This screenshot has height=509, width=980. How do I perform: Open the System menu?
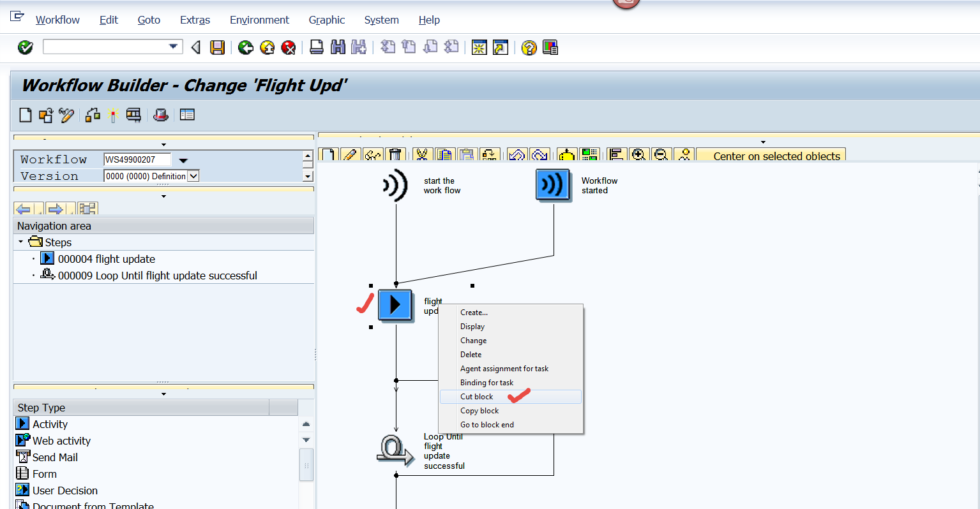pos(382,20)
